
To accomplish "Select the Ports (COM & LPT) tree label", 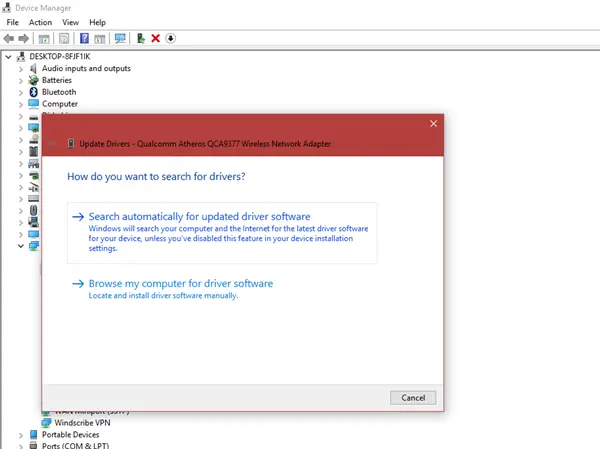I will (75, 446).
